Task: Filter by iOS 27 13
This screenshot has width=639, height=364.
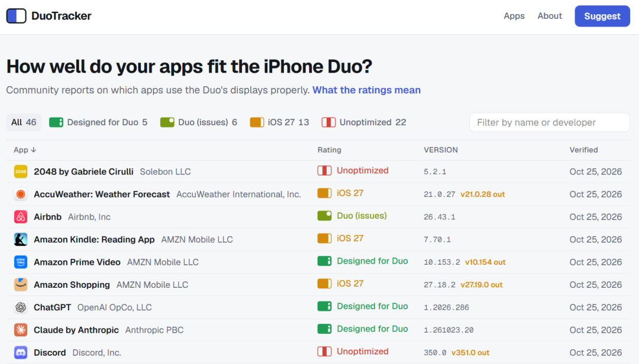Action: 279,122
